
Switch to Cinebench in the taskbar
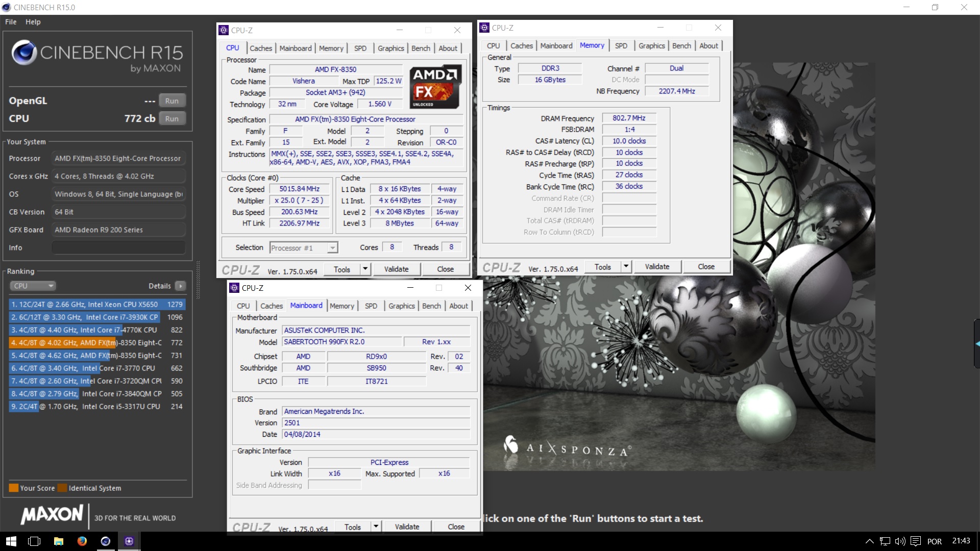point(105,541)
